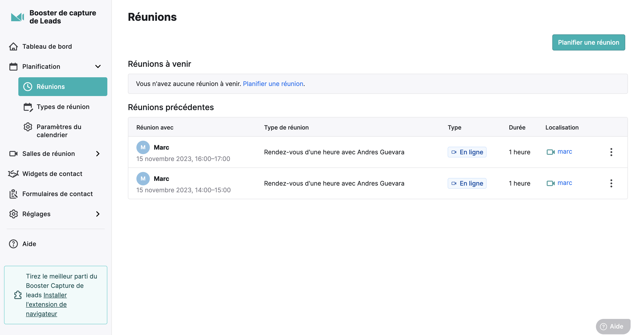Click the Booster de capture de Leads logo
The height and width of the screenshot is (335, 644).
pyautogui.click(x=17, y=17)
